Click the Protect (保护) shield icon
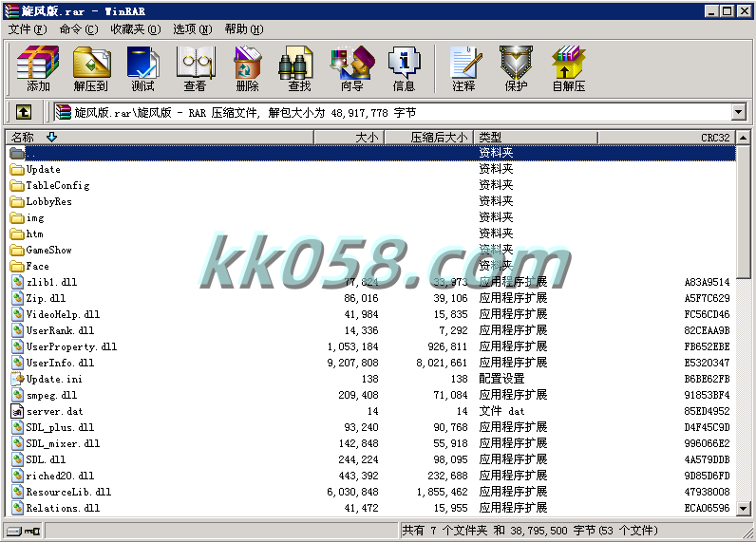Screen dimensions: 756x542 516,69
